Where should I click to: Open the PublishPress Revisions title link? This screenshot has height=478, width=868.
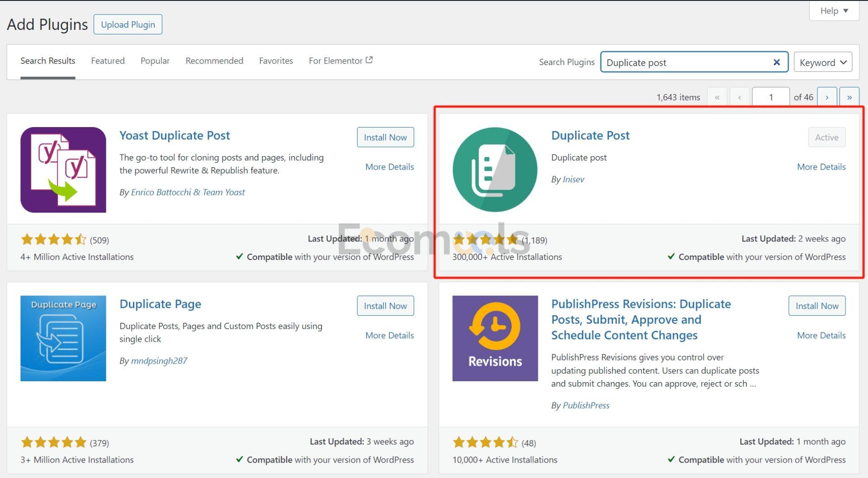(x=641, y=320)
